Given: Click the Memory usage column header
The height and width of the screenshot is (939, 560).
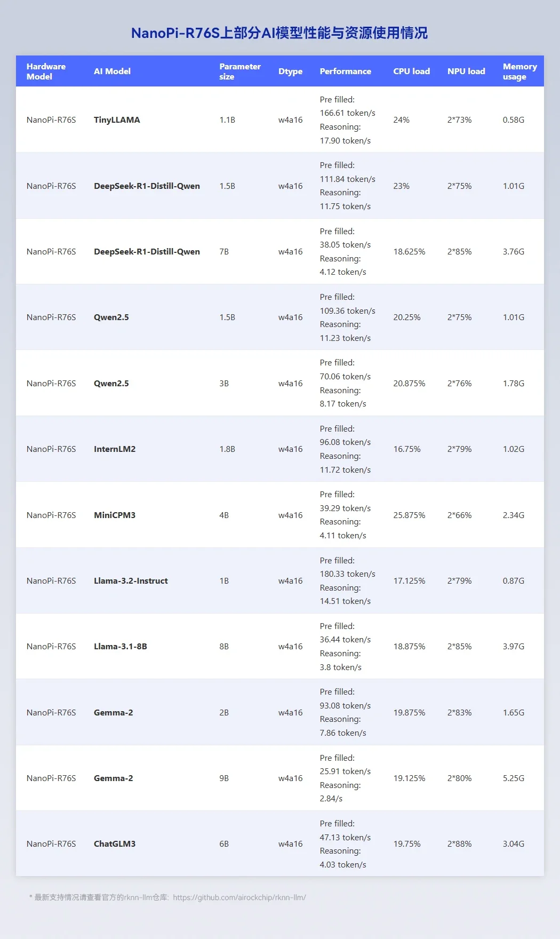Looking at the screenshot, I should [x=519, y=71].
